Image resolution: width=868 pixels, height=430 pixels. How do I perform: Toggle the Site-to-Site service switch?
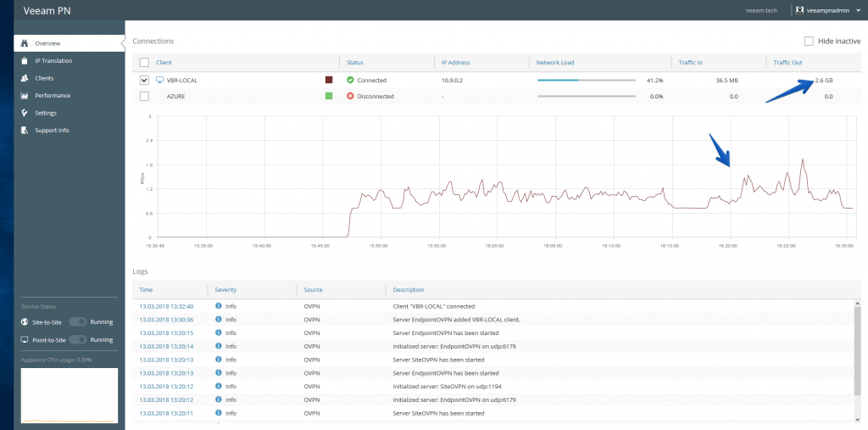click(78, 322)
